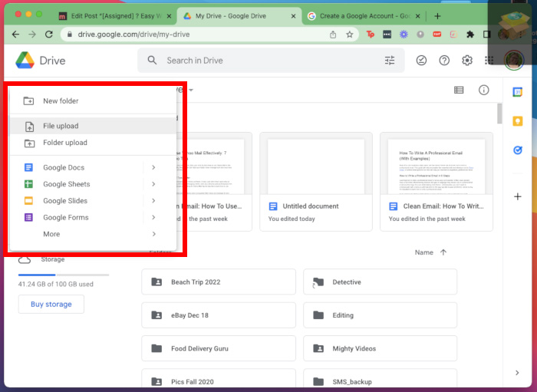Open the Food Delivery Guru folder
Image resolution: width=537 pixels, height=392 pixels.
pos(219,348)
